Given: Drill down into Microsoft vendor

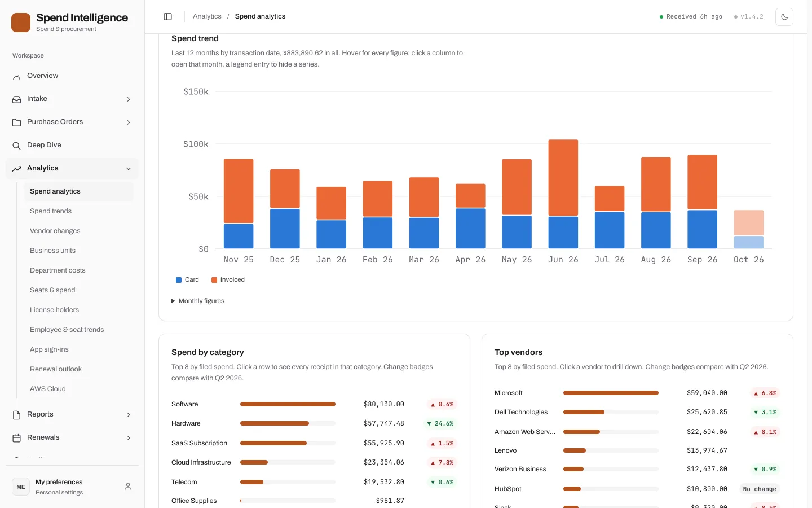Looking at the screenshot, I should pyautogui.click(x=637, y=393).
